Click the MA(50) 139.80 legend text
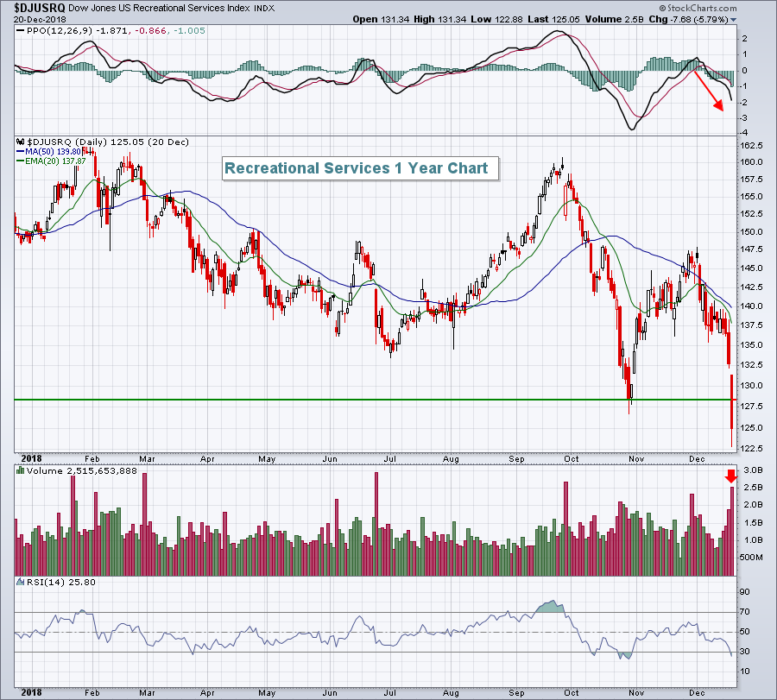Viewport: 777px width, 700px height. point(53,152)
